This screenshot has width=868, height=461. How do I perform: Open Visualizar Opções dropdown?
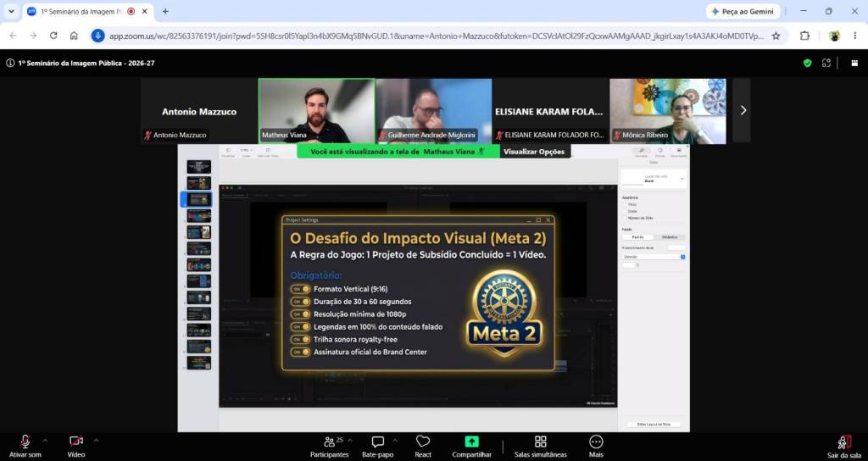click(534, 152)
